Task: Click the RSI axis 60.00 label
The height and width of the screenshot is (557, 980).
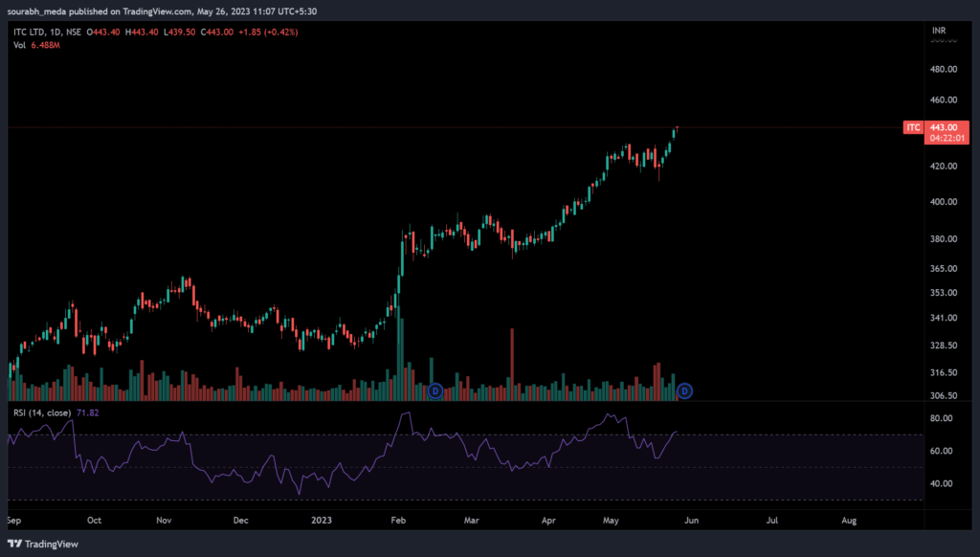Action: click(942, 451)
